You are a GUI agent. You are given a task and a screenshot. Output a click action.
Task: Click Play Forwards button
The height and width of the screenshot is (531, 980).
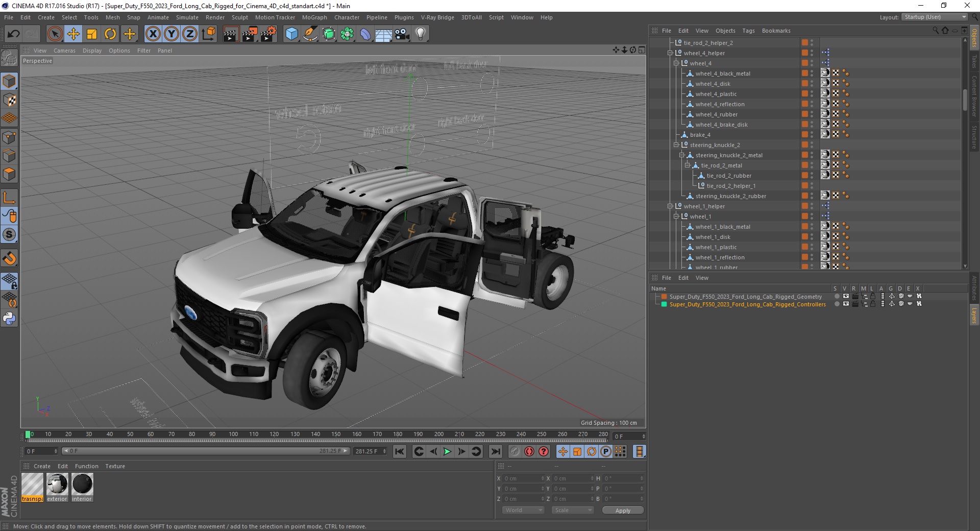pyautogui.click(x=447, y=451)
